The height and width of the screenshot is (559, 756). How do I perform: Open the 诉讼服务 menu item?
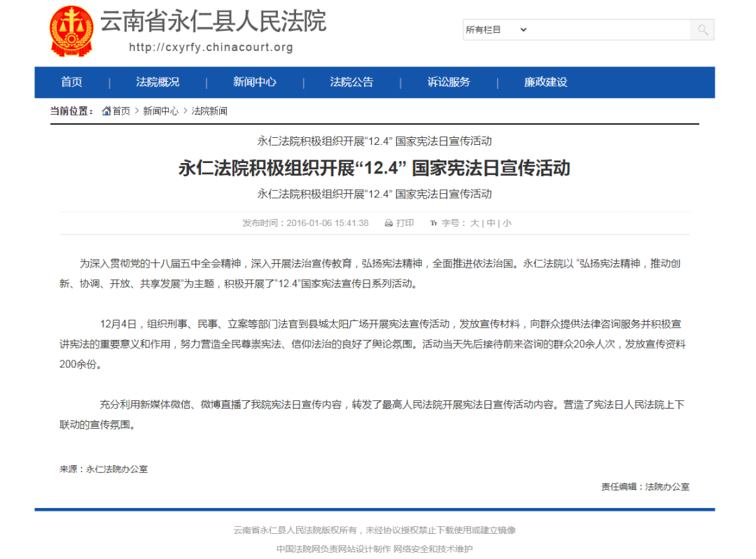[449, 83]
